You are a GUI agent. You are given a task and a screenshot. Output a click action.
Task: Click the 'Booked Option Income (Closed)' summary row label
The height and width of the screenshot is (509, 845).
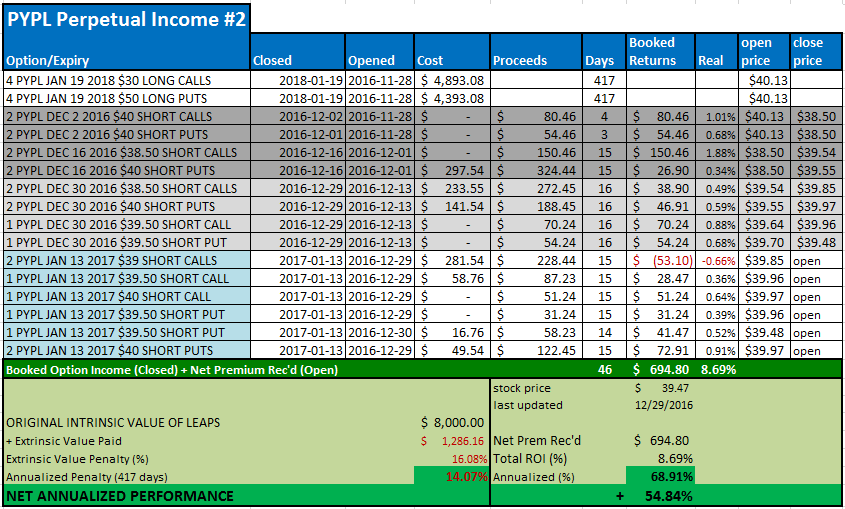pos(172,370)
